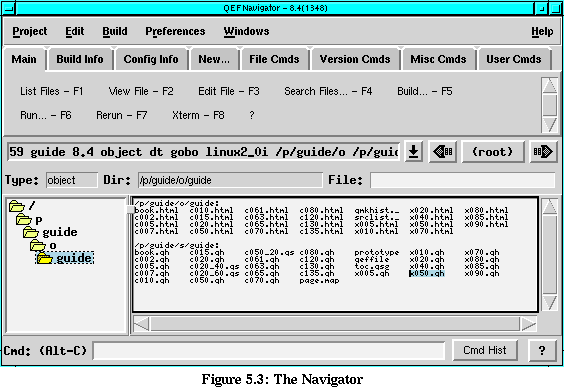Screen dimensions: 564x389
Task: Click the right arrow on horizontal scrollbar
Action: 528,324
